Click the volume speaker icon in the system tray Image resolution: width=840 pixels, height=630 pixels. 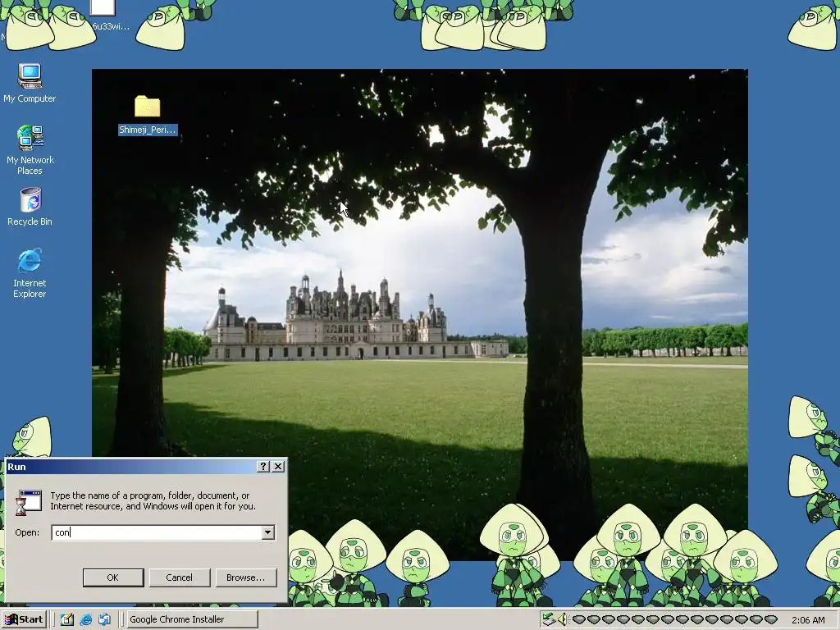pos(562,619)
